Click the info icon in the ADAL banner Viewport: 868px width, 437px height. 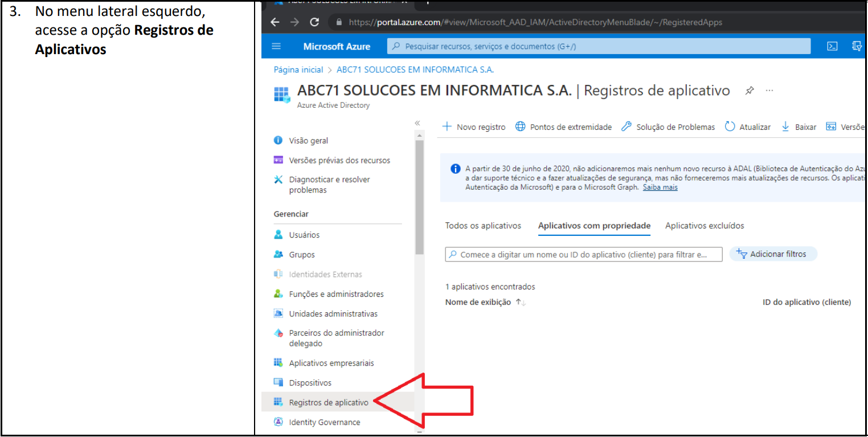pyautogui.click(x=455, y=169)
